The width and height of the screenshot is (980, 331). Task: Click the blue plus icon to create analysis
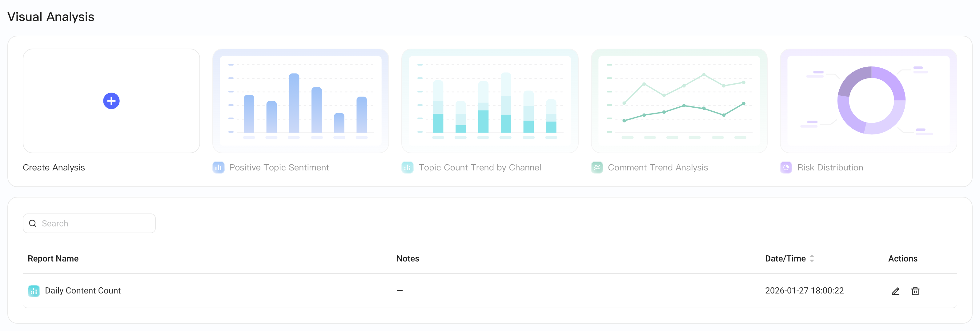[x=111, y=101]
